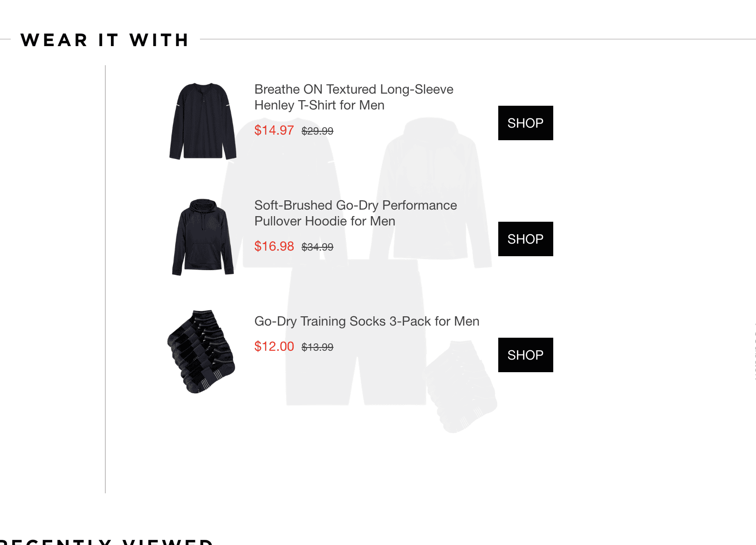
Task: Click the $12.00 socks sale price
Action: 274,347
